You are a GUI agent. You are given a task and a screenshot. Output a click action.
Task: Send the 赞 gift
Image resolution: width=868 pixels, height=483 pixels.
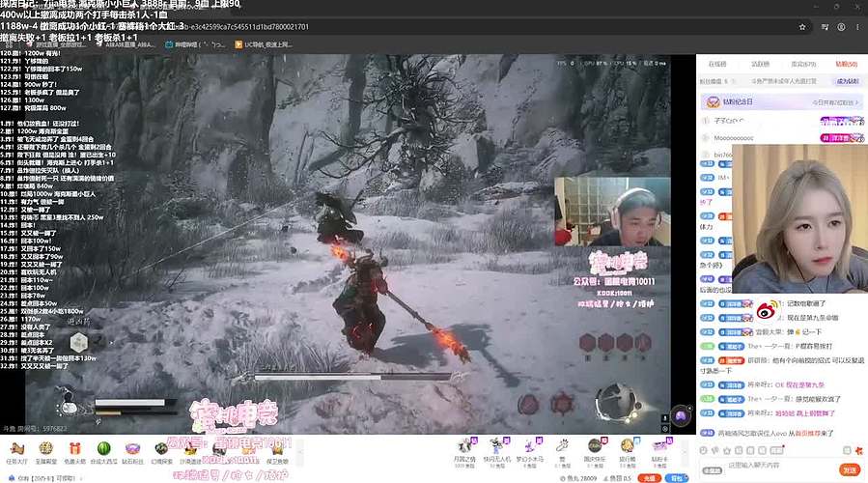coord(562,452)
